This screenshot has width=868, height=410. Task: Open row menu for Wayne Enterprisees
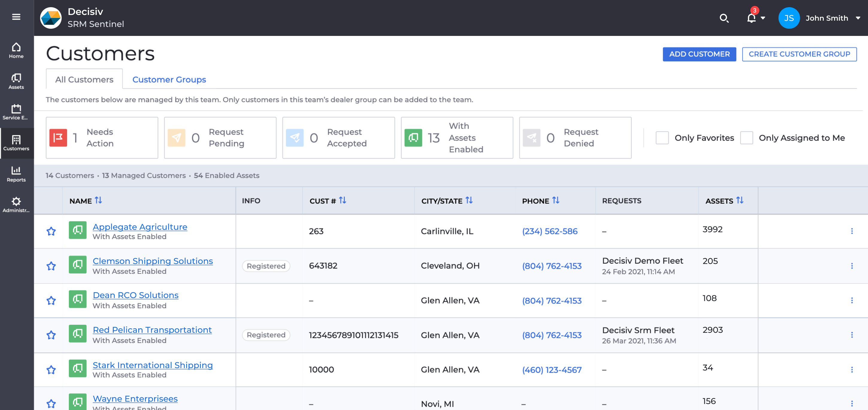pos(852,403)
